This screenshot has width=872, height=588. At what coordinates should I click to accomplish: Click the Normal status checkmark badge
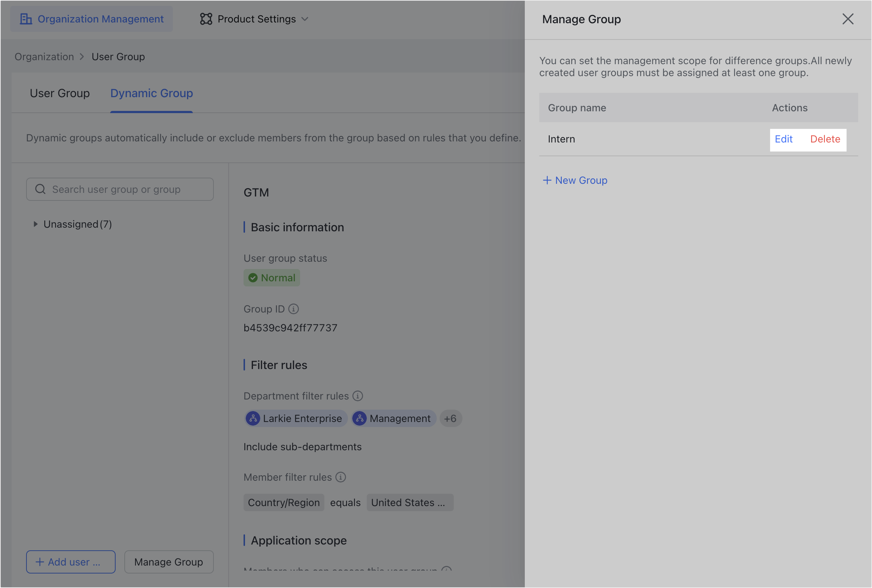click(253, 277)
